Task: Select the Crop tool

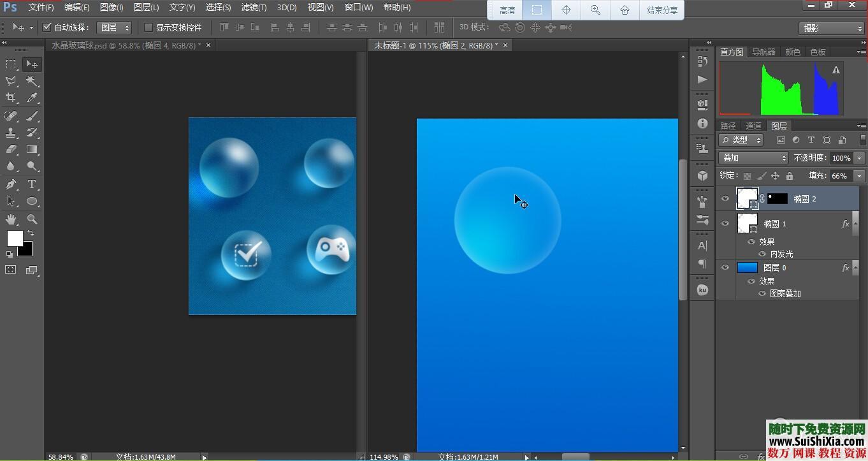Action: click(x=11, y=98)
